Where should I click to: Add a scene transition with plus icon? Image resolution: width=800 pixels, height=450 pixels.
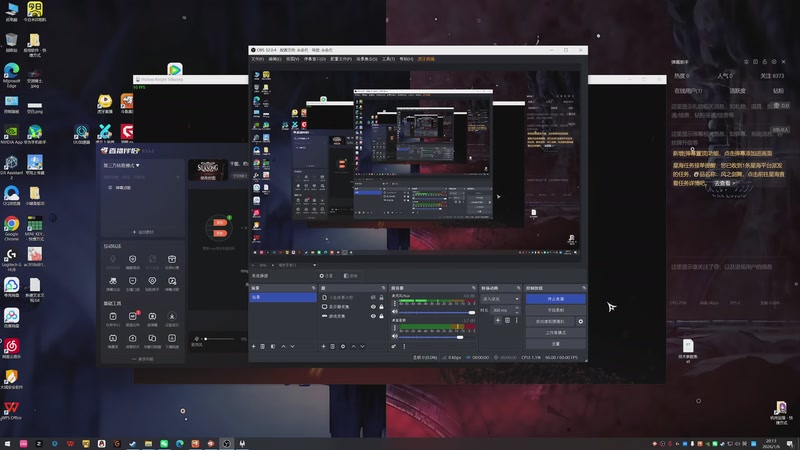pos(498,320)
